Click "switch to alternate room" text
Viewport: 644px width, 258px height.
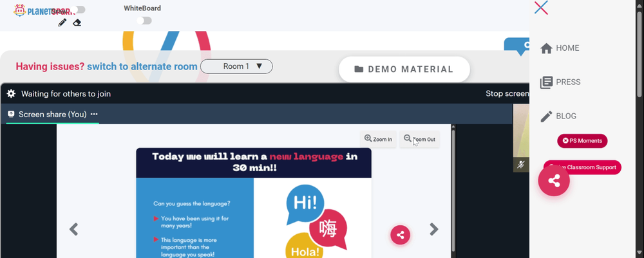pos(142,66)
